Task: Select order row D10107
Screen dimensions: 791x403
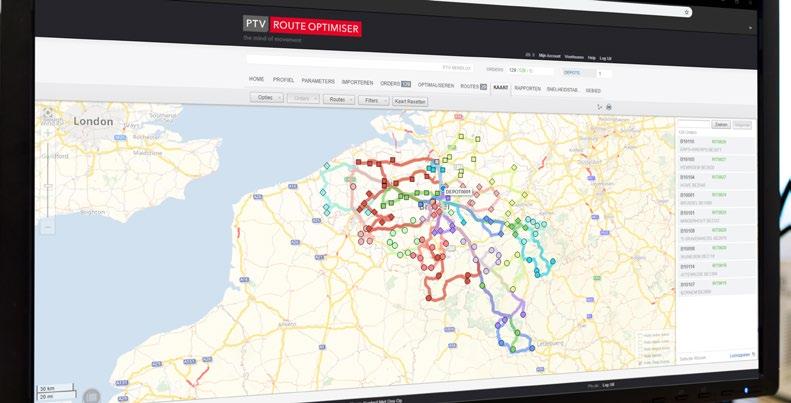Action: click(x=716, y=286)
